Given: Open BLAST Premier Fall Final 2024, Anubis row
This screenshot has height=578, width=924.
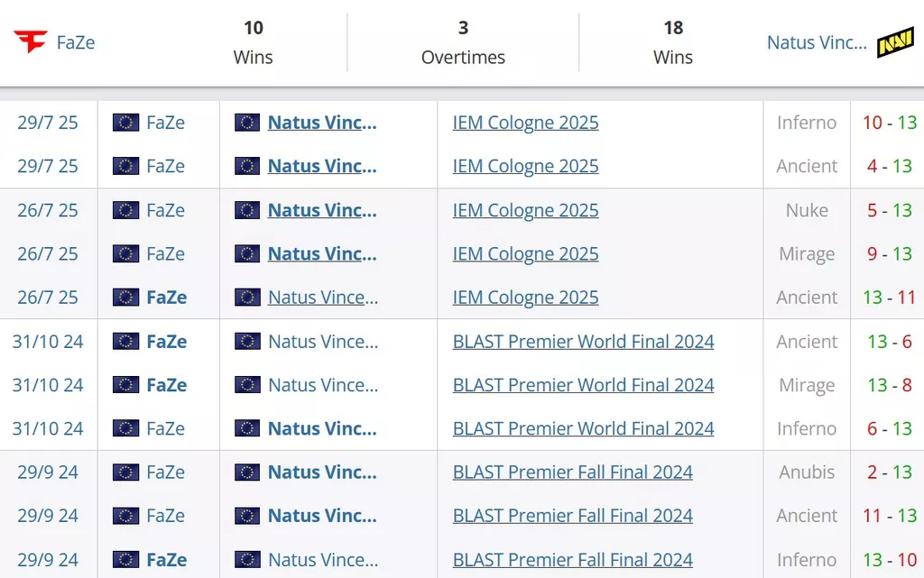Looking at the screenshot, I should 573,472.
